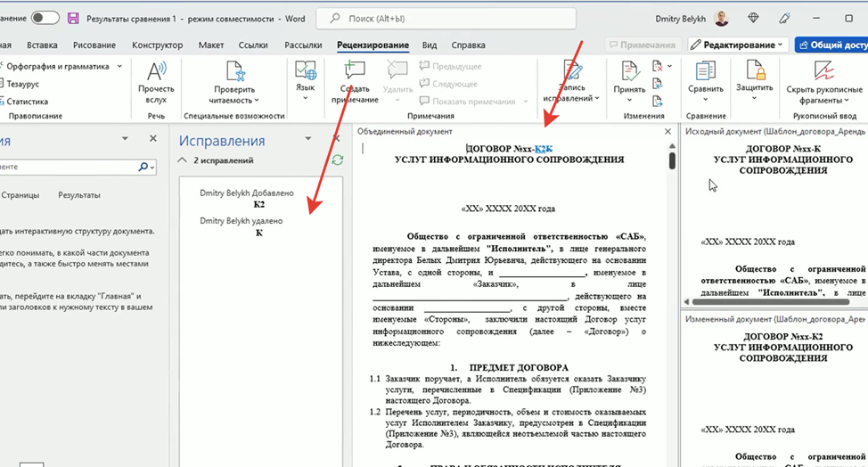Viewport: 868px width, 467px height.
Task: Expand Орфография и грамматика dropdown arrow
Action: (x=119, y=67)
